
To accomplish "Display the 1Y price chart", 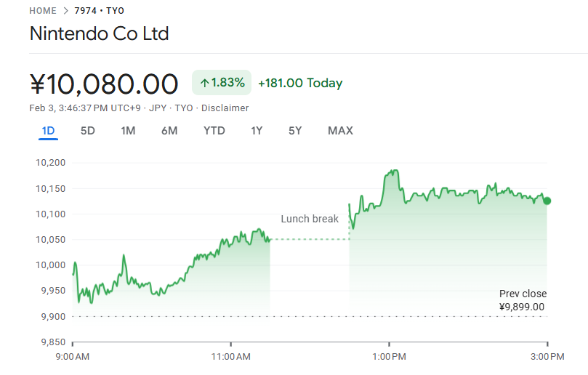I will click(x=257, y=131).
